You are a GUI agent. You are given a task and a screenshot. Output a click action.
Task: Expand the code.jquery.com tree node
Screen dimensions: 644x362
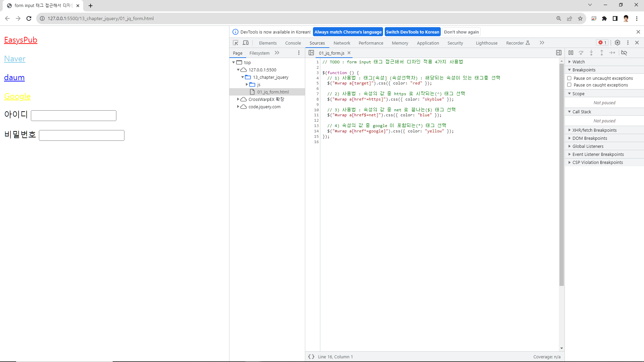(238, 107)
